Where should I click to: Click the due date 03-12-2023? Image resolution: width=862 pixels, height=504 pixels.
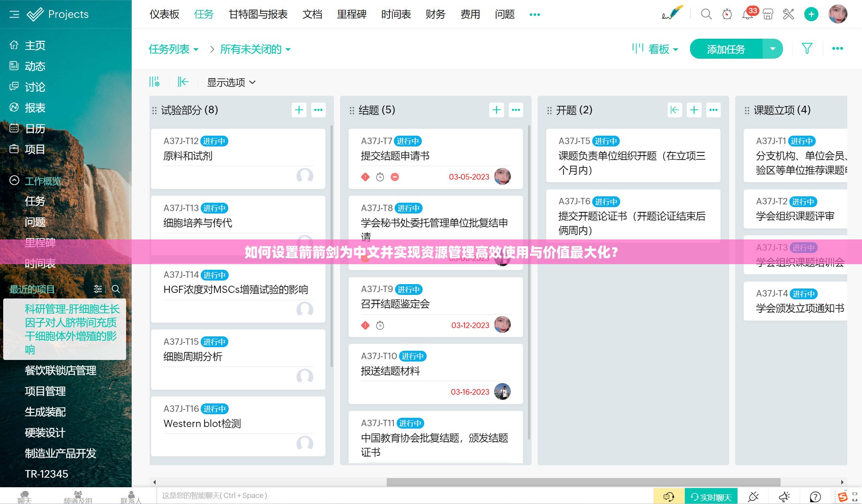470,325
